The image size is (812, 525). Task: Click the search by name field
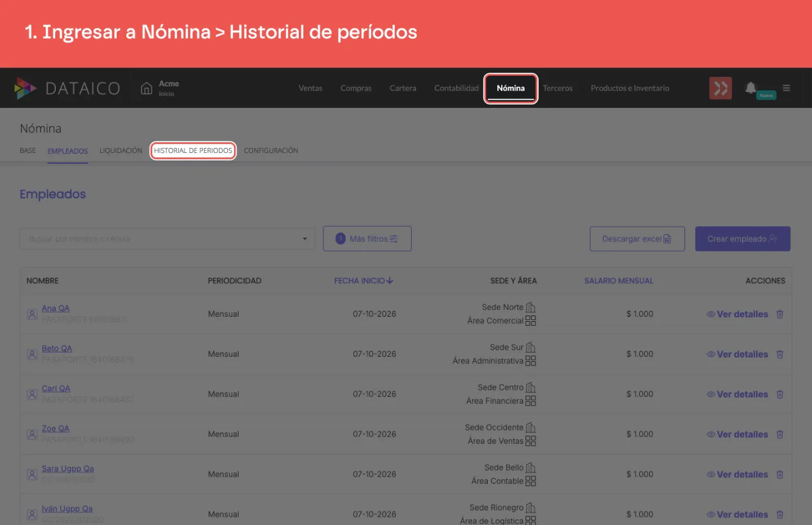click(167, 239)
